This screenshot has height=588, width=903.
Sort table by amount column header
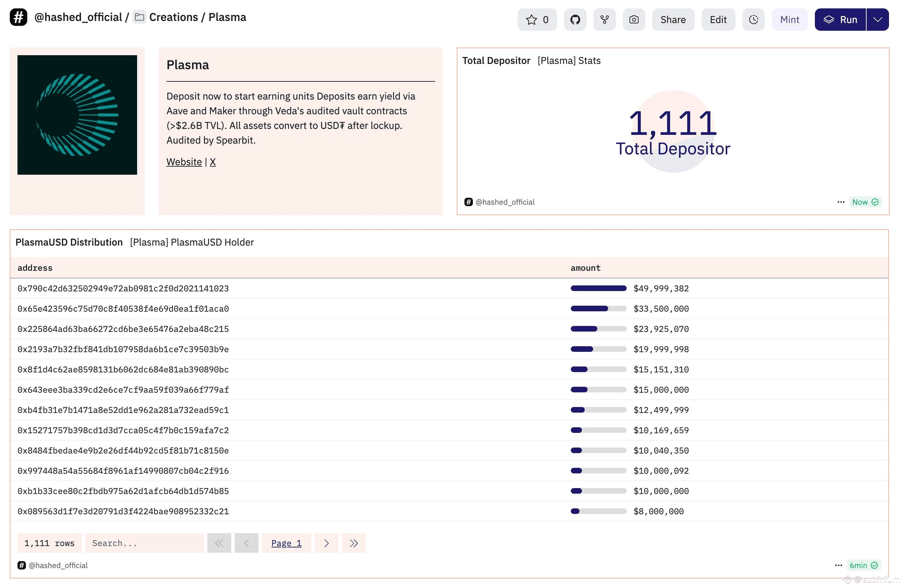pos(585,268)
